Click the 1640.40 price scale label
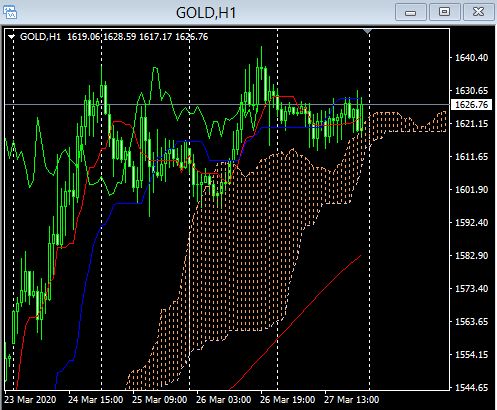 (x=471, y=58)
